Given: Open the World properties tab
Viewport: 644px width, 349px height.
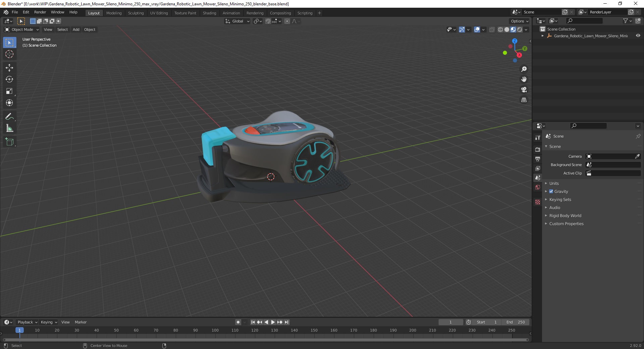Looking at the screenshot, I should click(538, 187).
